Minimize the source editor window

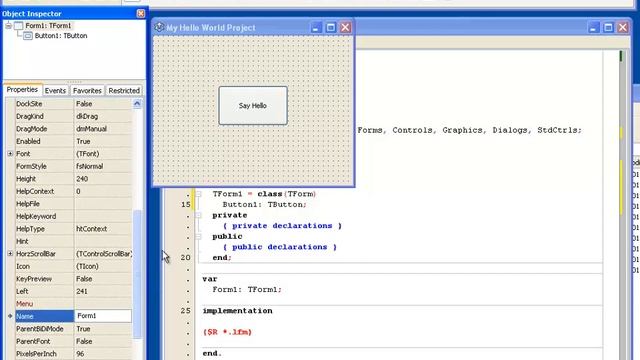593,27
